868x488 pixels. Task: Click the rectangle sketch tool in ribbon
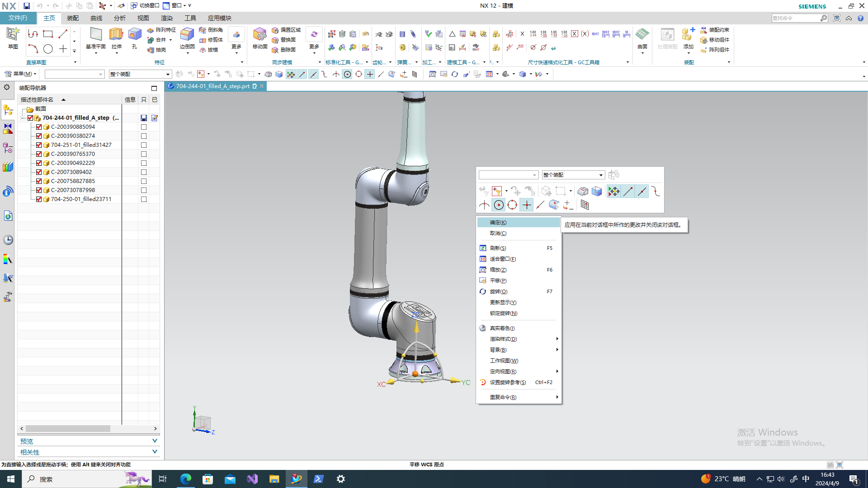48,34
